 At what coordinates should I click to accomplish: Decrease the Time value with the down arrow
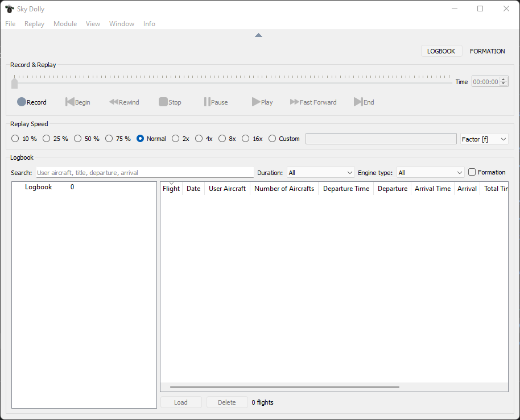[x=504, y=84]
